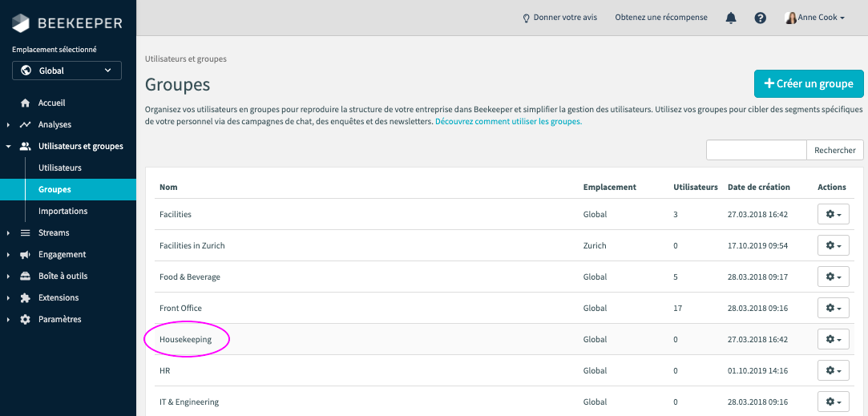The image size is (868, 416).
Task: Expand the Boîte à outils arrow
Action: (x=8, y=277)
